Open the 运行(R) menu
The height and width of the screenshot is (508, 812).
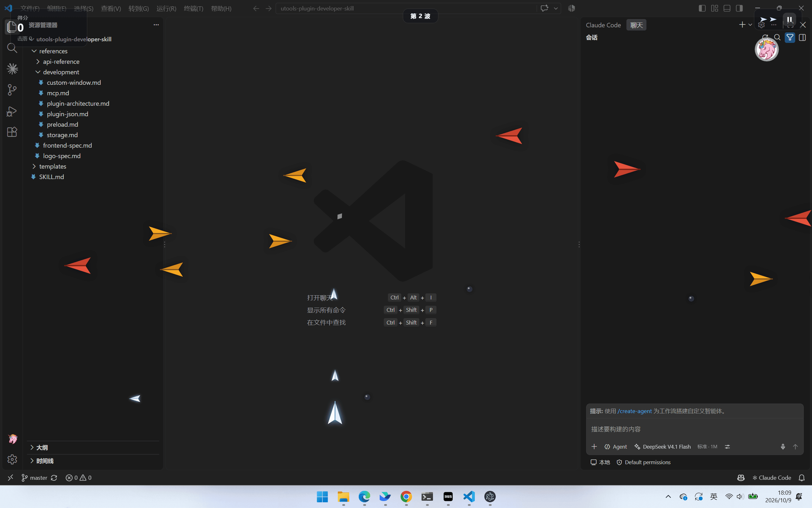(x=166, y=8)
